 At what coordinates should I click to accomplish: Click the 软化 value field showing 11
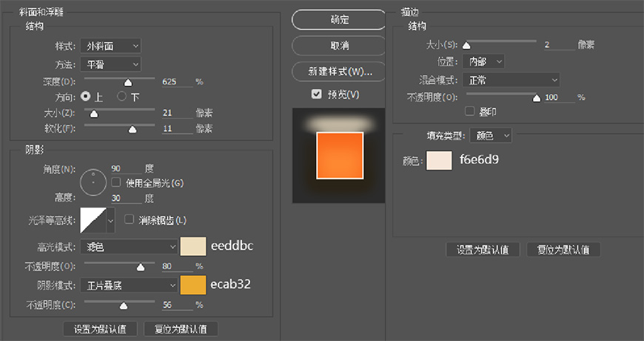pyautogui.click(x=178, y=128)
